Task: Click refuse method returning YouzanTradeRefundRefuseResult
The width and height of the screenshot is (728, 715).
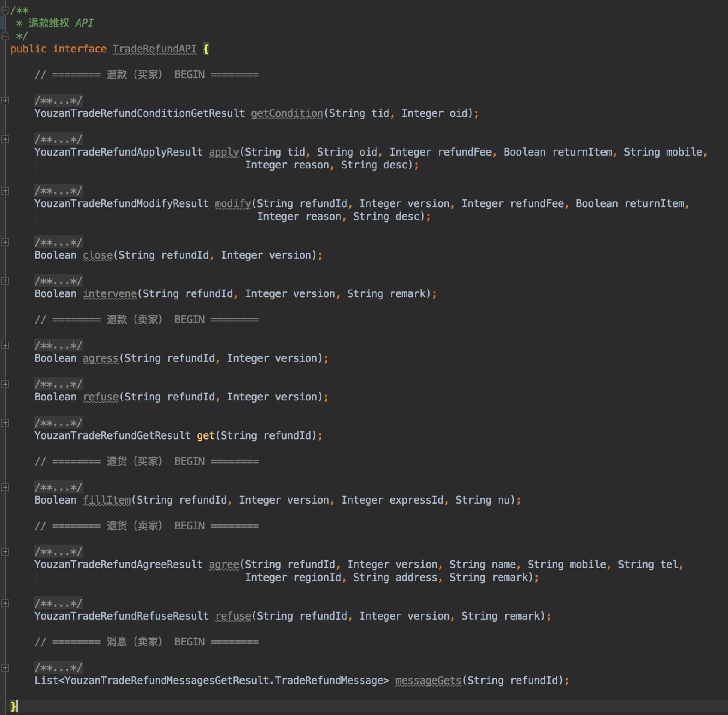Action: 233,616
